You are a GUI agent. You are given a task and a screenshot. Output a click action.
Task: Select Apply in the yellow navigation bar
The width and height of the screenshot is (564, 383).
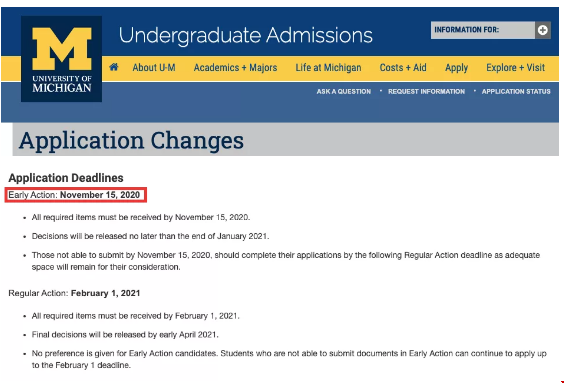pyautogui.click(x=456, y=68)
